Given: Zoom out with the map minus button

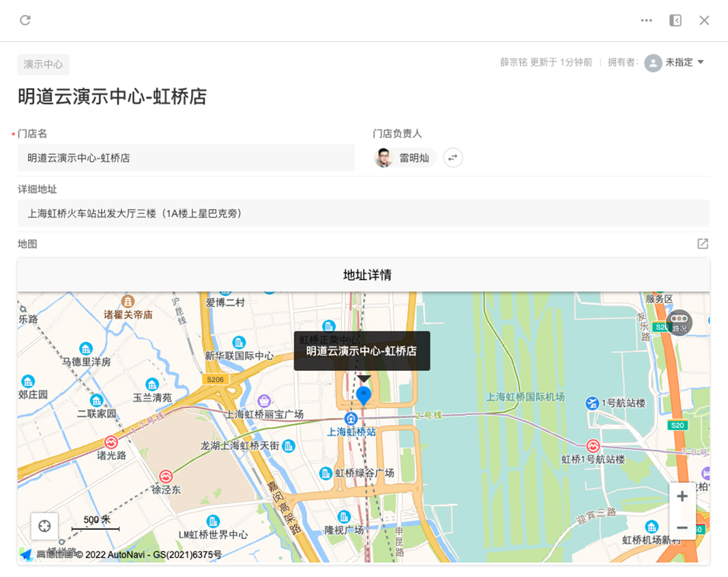Looking at the screenshot, I should (682, 527).
